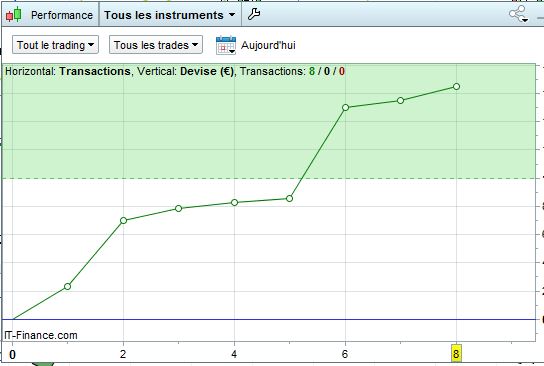
Task: Click the IT-Finance.com label
Action: point(41,335)
